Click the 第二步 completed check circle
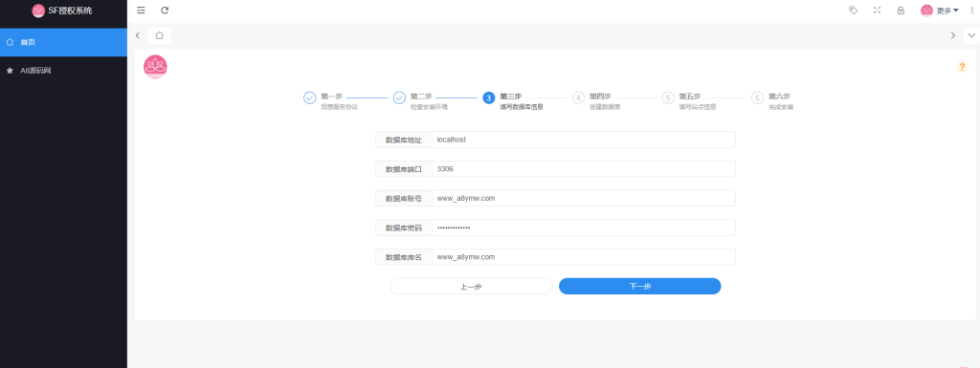 point(399,97)
